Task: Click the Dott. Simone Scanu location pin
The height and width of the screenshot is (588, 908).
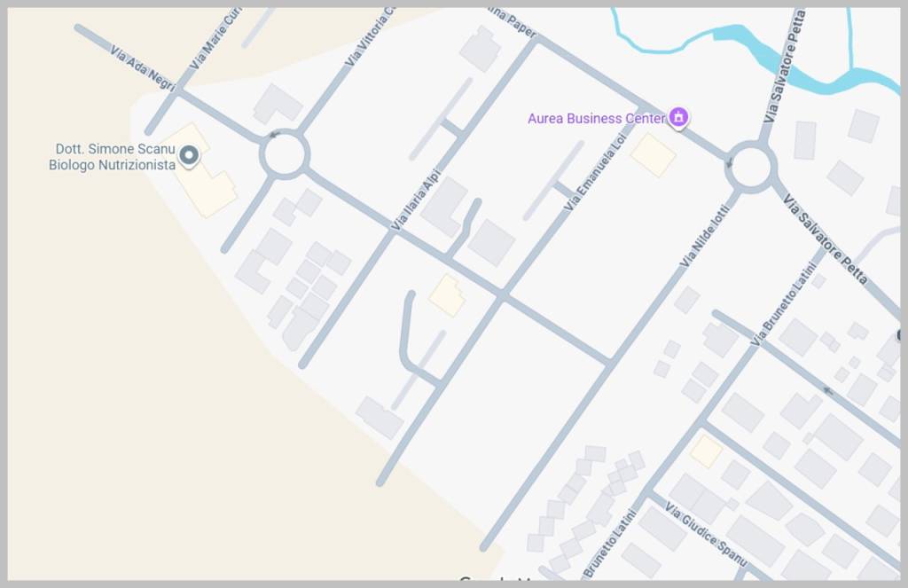Action: tap(189, 156)
